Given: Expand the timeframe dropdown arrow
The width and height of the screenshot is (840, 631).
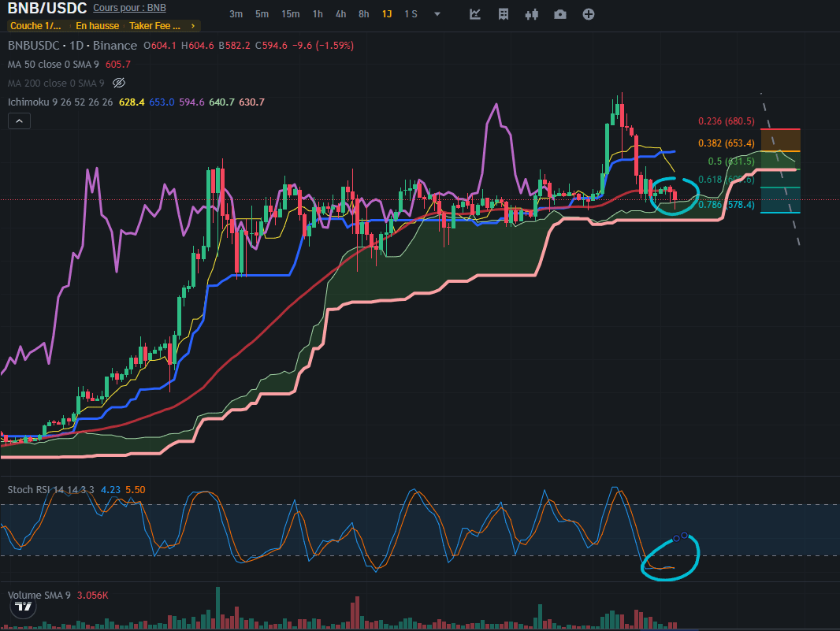Looking at the screenshot, I should coord(437,14).
